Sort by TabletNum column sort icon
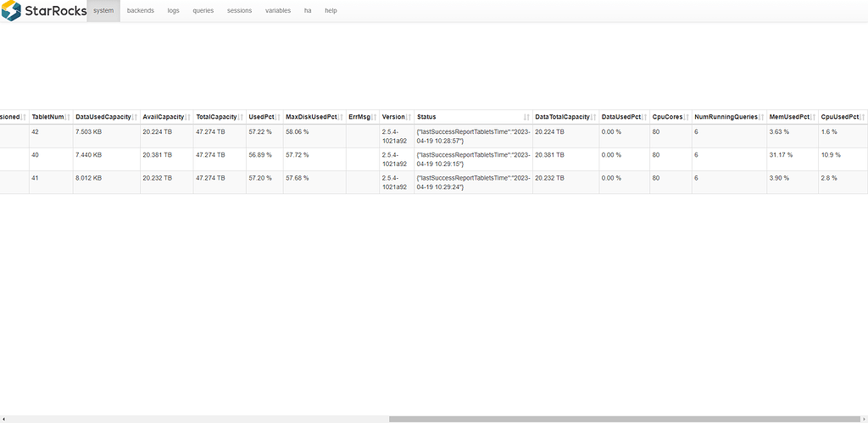 click(x=68, y=117)
